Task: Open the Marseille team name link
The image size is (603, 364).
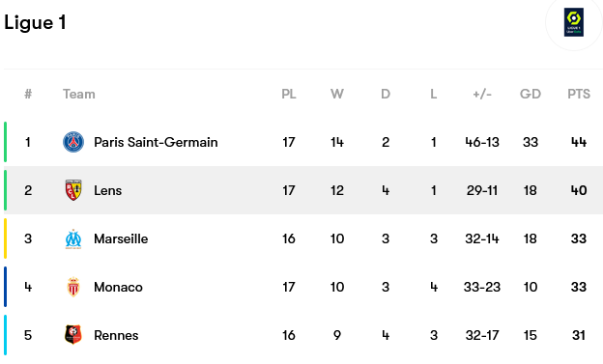Action: pos(121,238)
